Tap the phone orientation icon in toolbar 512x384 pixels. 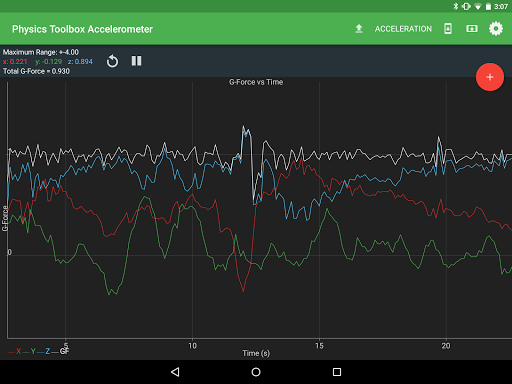pos(448,29)
